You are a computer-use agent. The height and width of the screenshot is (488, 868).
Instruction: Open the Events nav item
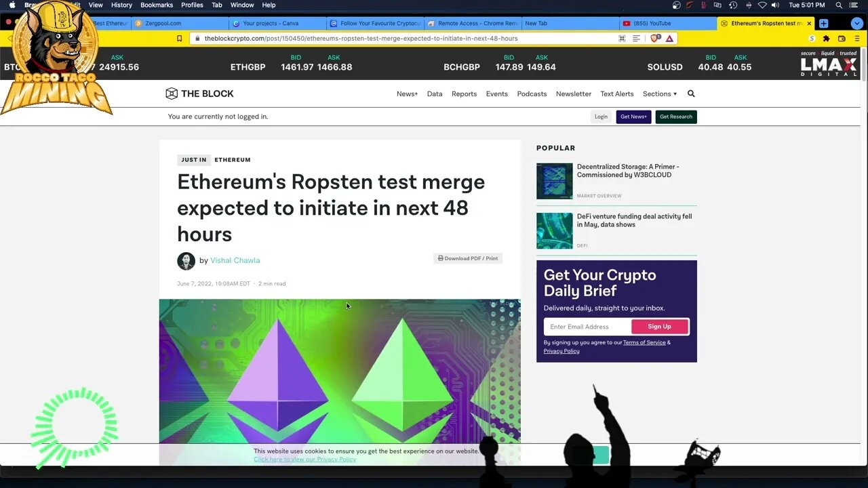(496, 94)
